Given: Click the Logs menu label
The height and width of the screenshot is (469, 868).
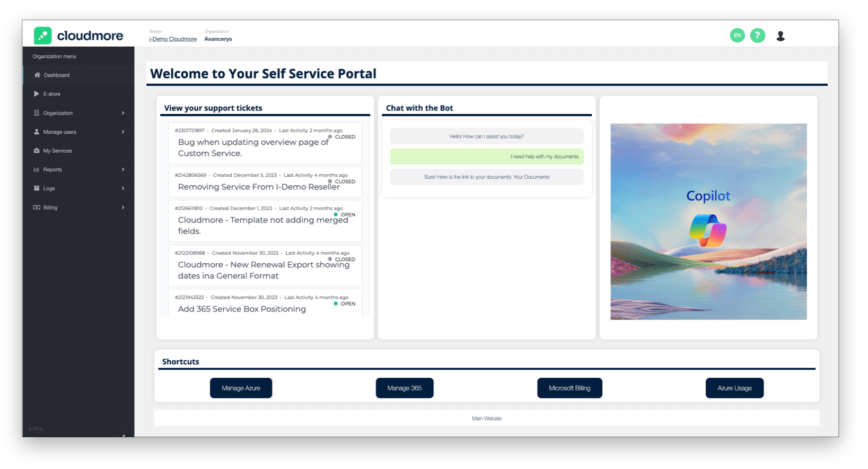Looking at the screenshot, I should click(49, 189).
